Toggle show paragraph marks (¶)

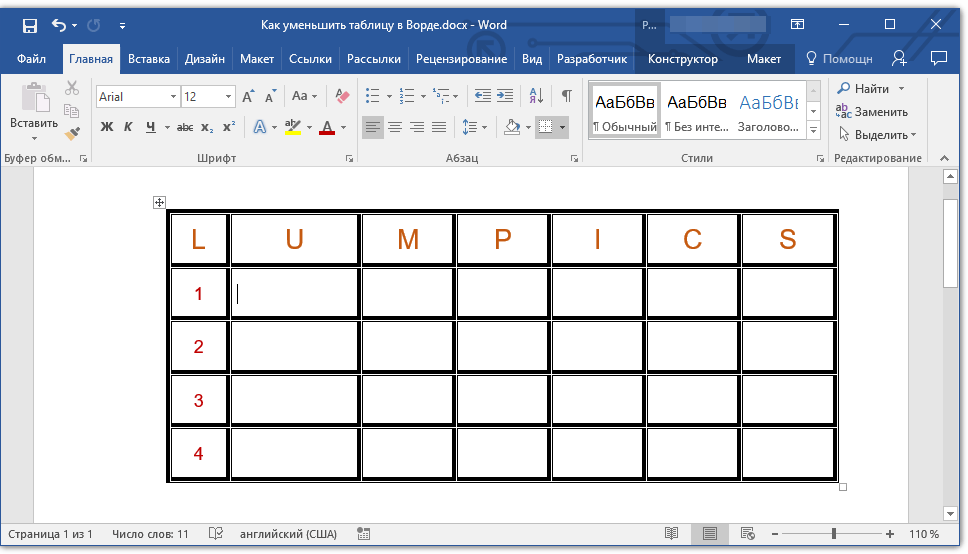(567, 97)
